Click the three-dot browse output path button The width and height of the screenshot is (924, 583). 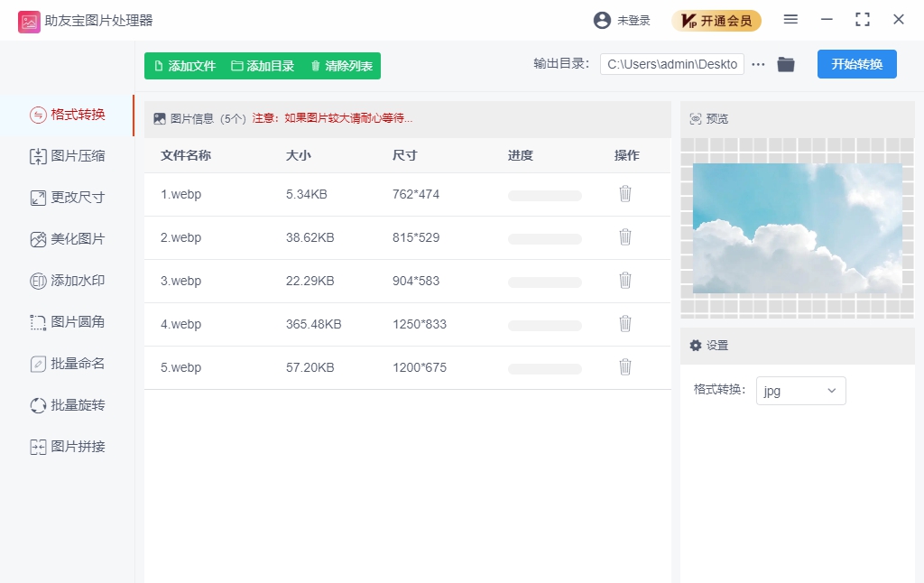pos(758,64)
